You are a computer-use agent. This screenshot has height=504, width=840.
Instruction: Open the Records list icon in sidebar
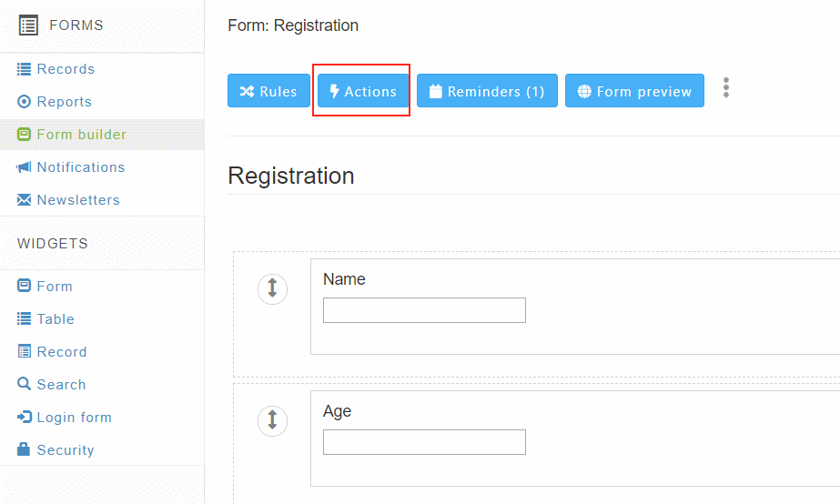click(x=24, y=69)
